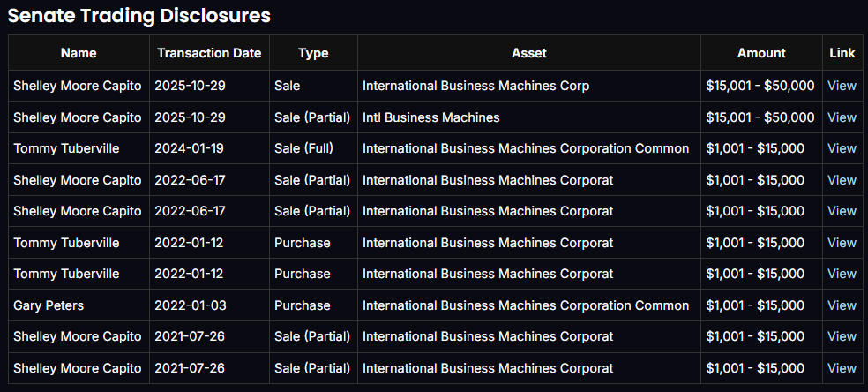Click the Type column header

click(x=313, y=53)
